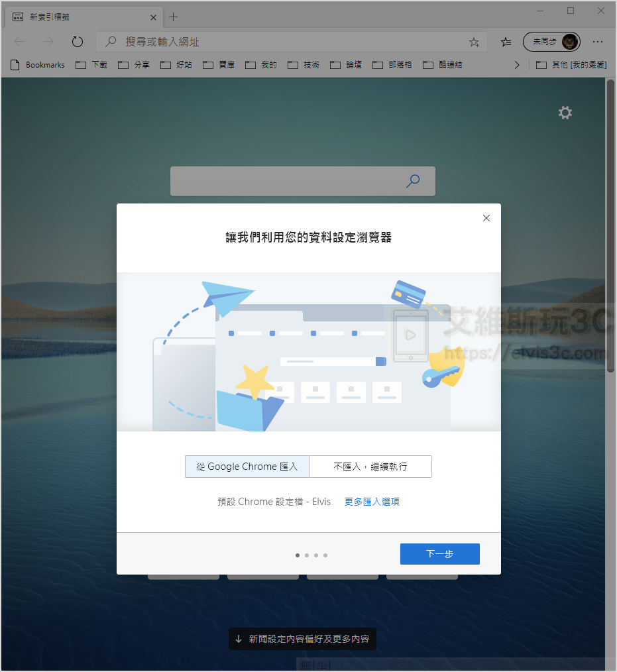
Task: Click the refresh page icon
Action: [78, 42]
